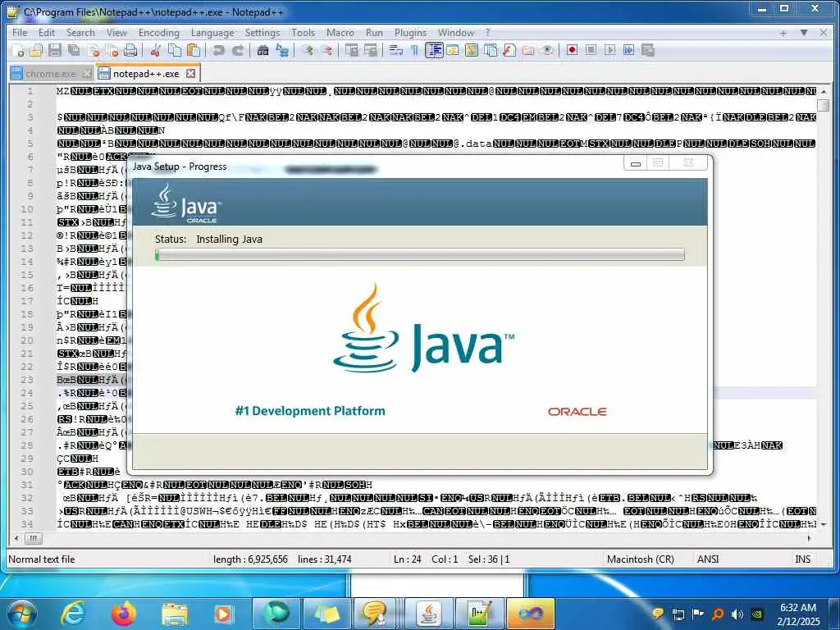Cut selection with the scissors icon
Screen dimensions: 840x630
pyautogui.click(x=155, y=50)
